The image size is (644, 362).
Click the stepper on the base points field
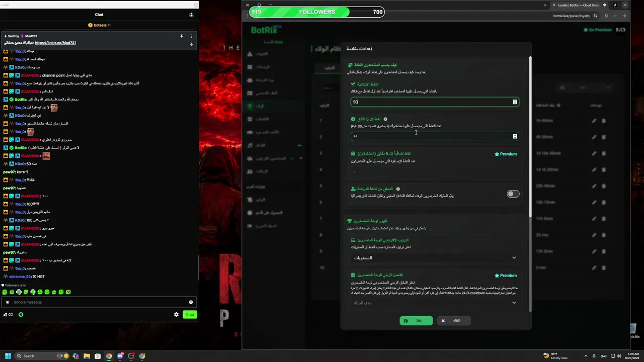pyautogui.click(x=515, y=102)
